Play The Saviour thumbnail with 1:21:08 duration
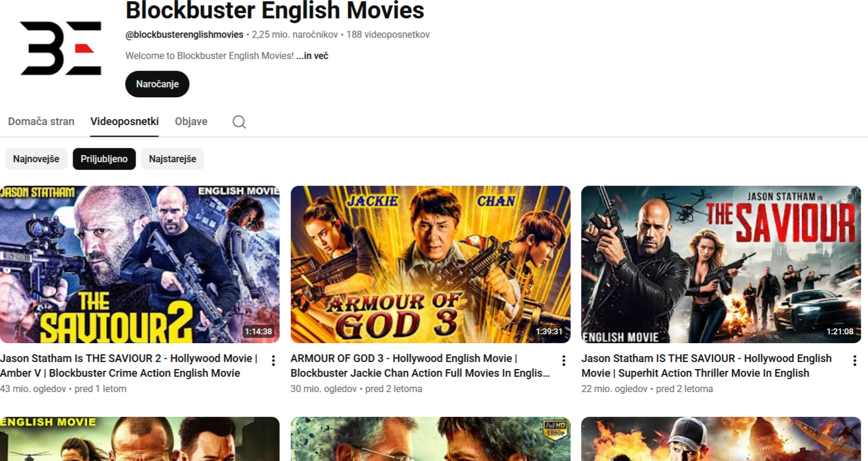The image size is (868, 461). click(x=721, y=265)
